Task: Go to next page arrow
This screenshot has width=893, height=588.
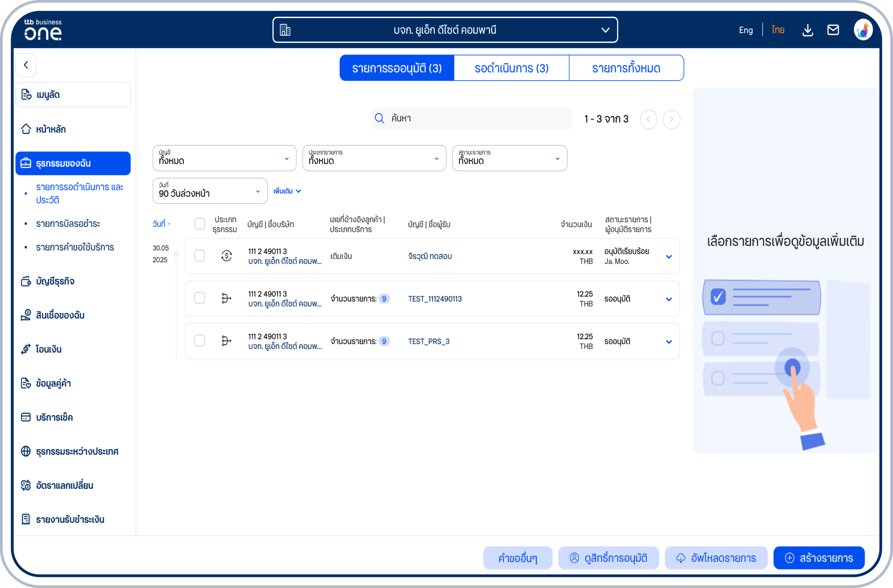Action: coord(671,119)
